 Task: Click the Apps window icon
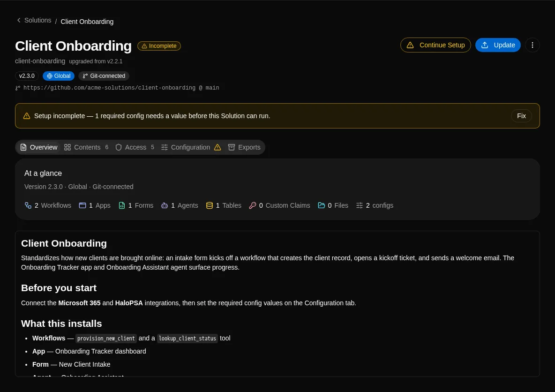[x=82, y=205]
